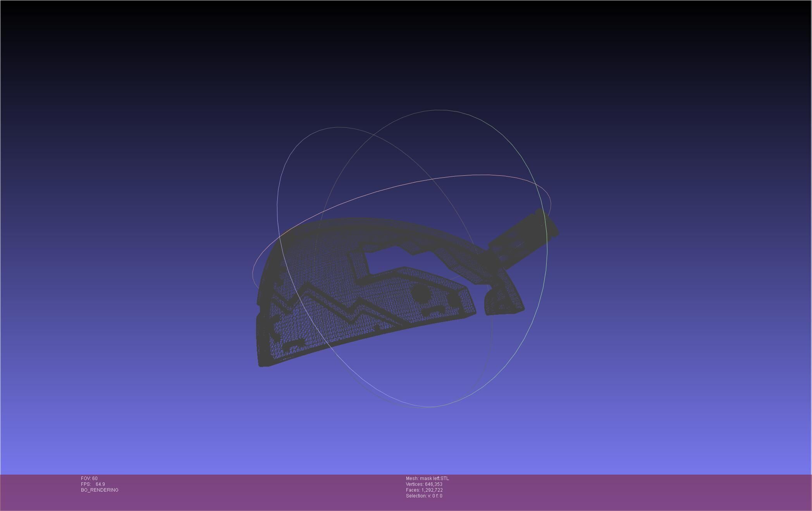Click the cylindrical handle of the mask mesh
The height and width of the screenshot is (511, 812).
(x=523, y=236)
